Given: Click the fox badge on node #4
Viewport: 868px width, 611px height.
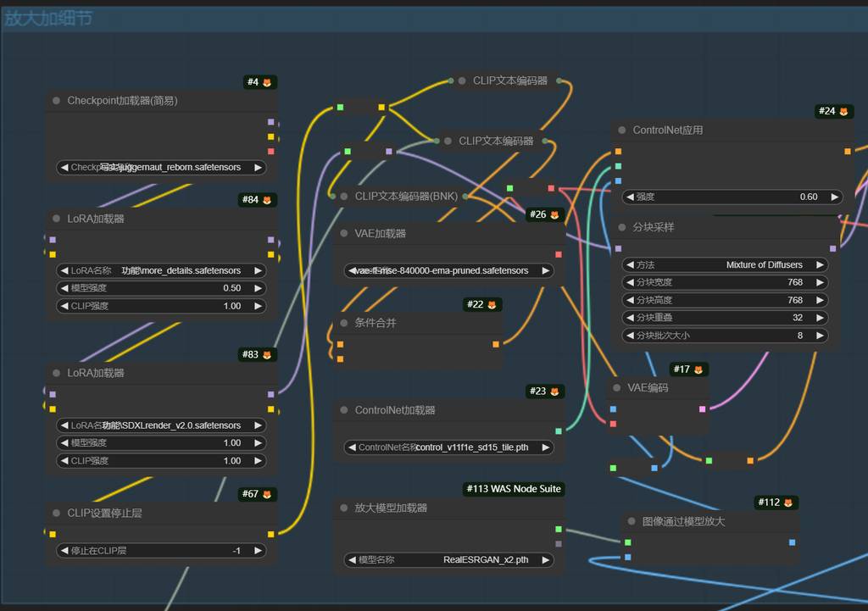Looking at the screenshot, I should (x=267, y=82).
